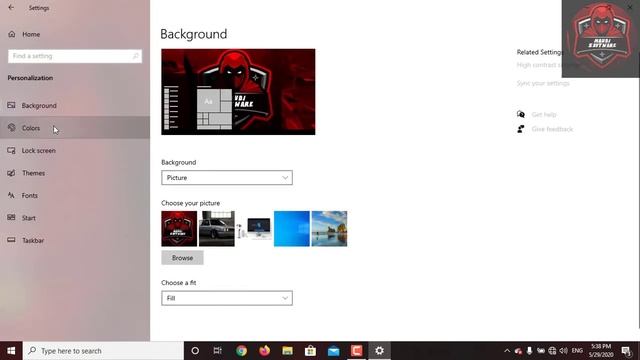Screen dimensions: 640x360
Task: Show hidden system tray icons chevron
Action: [x=507, y=351]
